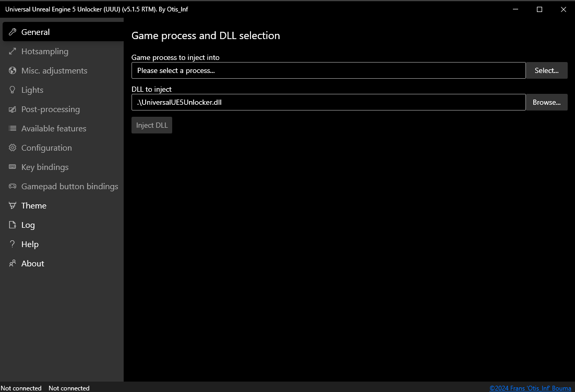Click the Theme icon in sidebar

13,205
